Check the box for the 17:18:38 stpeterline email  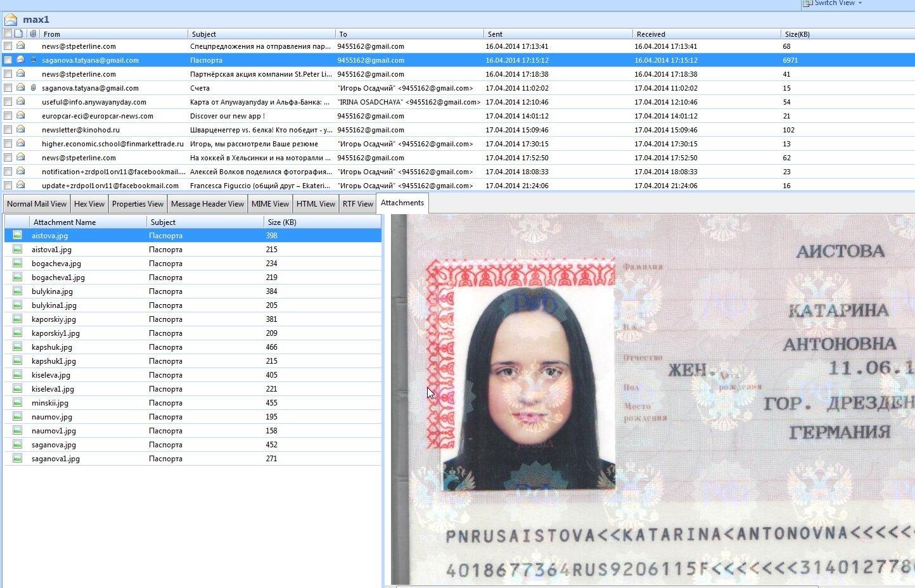coord(8,73)
